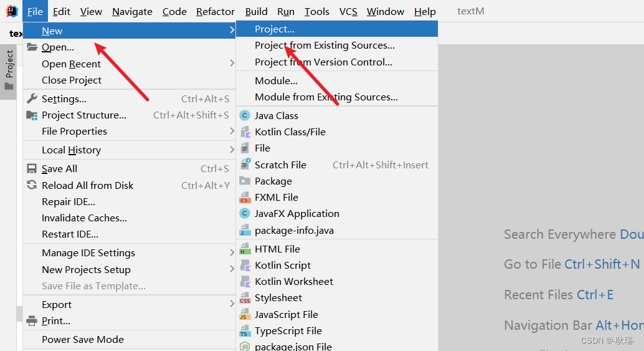The image size is (644, 351).
Task: Click the Project Structure icon
Action: (32, 115)
